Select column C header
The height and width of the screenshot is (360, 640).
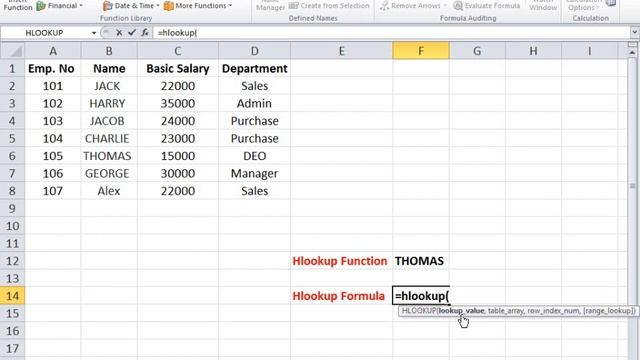[x=178, y=51]
